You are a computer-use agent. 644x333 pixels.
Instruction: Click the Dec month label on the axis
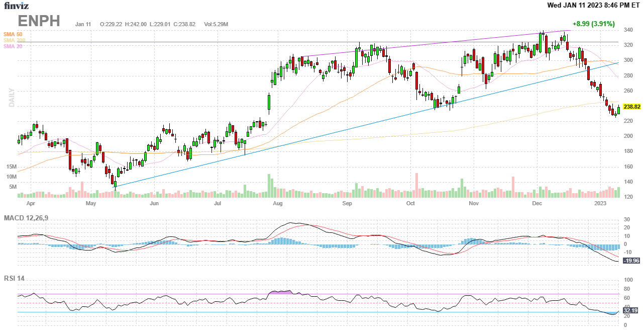pos(537,204)
